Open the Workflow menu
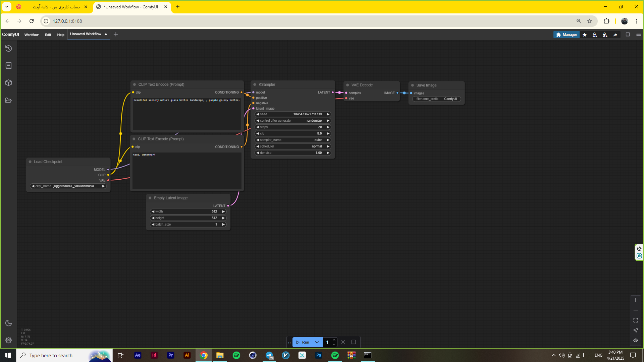Image resolution: width=644 pixels, height=362 pixels. click(31, 35)
